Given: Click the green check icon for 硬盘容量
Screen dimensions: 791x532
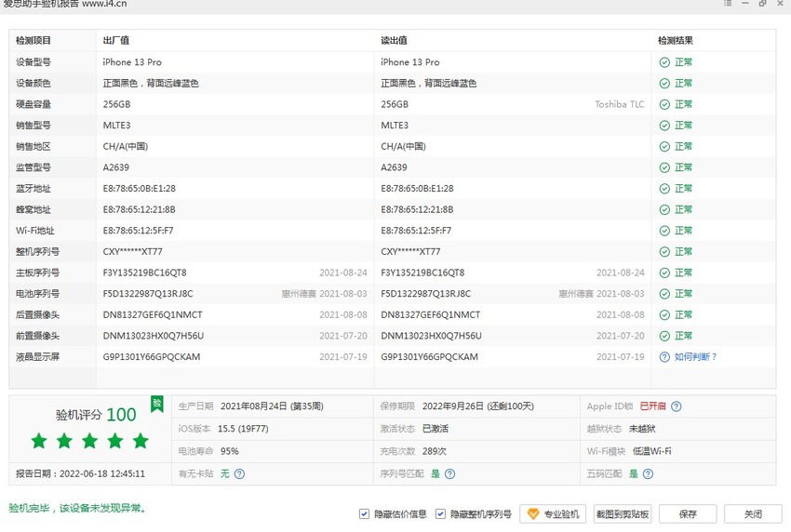Looking at the screenshot, I should tap(664, 104).
